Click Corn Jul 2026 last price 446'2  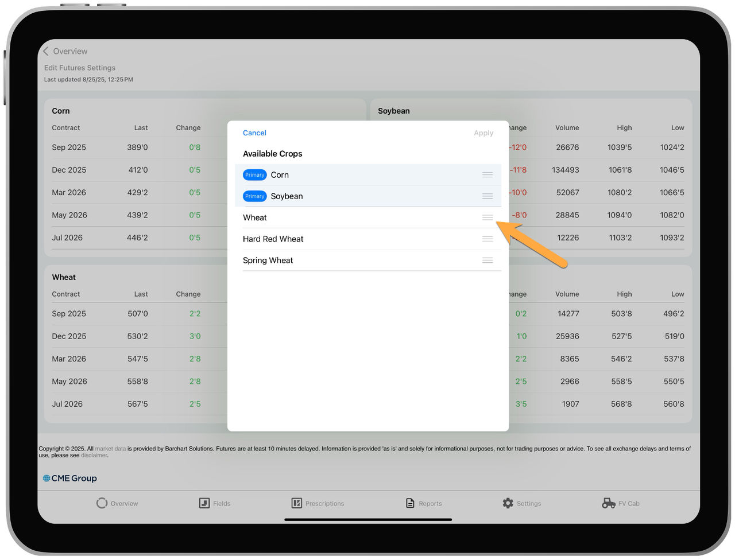(x=137, y=238)
